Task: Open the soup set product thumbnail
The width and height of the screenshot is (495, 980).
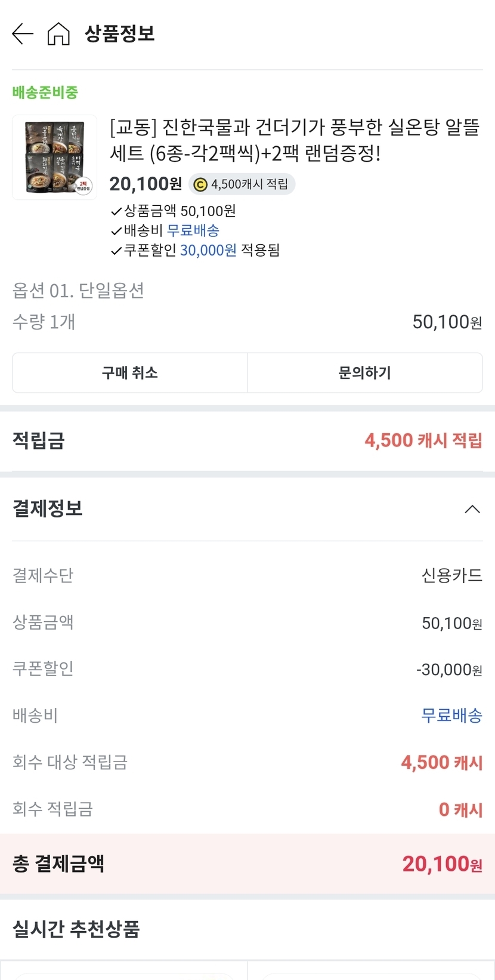Action: click(54, 158)
